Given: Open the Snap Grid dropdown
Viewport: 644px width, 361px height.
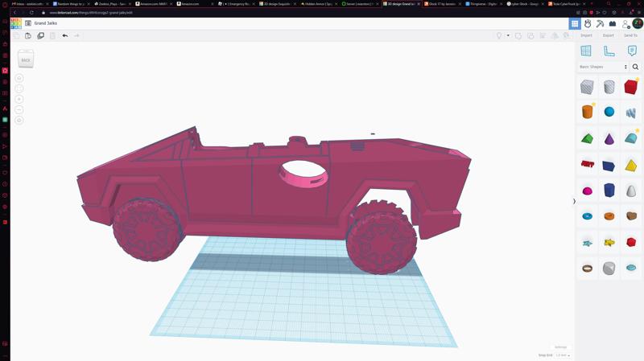Looking at the screenshot, I should tap(562, 355).
